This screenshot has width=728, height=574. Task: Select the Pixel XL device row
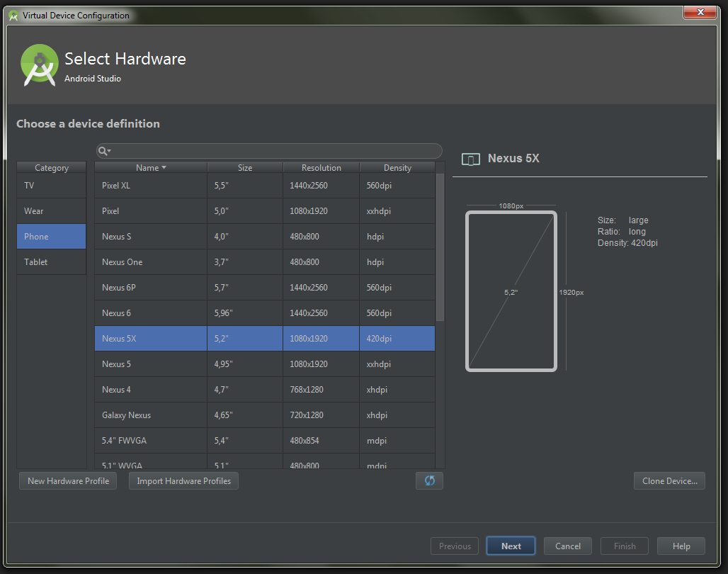pos(265,186)
